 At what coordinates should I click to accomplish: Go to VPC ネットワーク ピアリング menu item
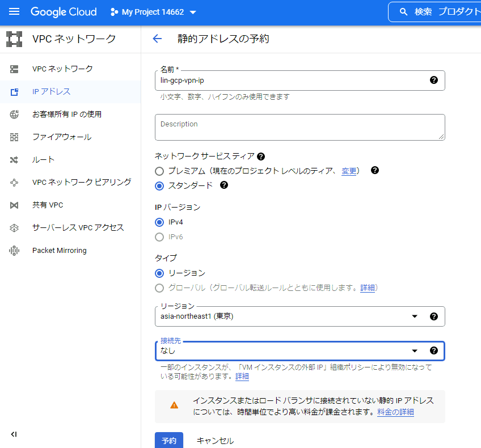click(x=82, y=182)
